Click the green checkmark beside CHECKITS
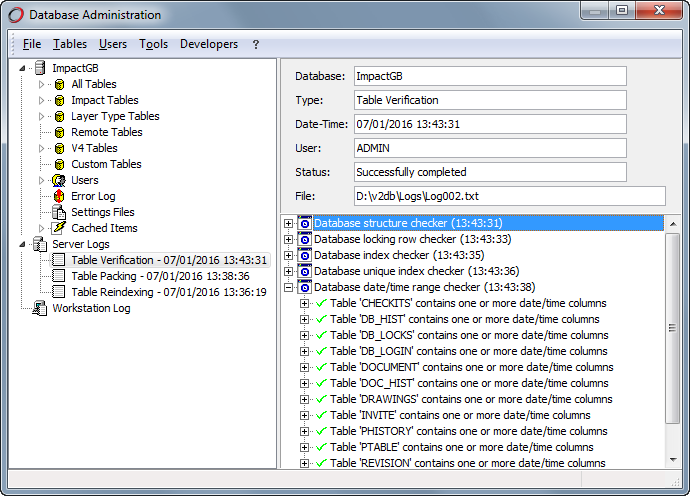 322,303
